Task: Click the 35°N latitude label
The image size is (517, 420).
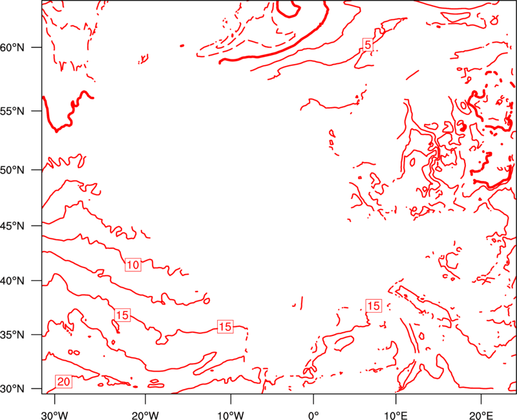Action: [12, 335]
